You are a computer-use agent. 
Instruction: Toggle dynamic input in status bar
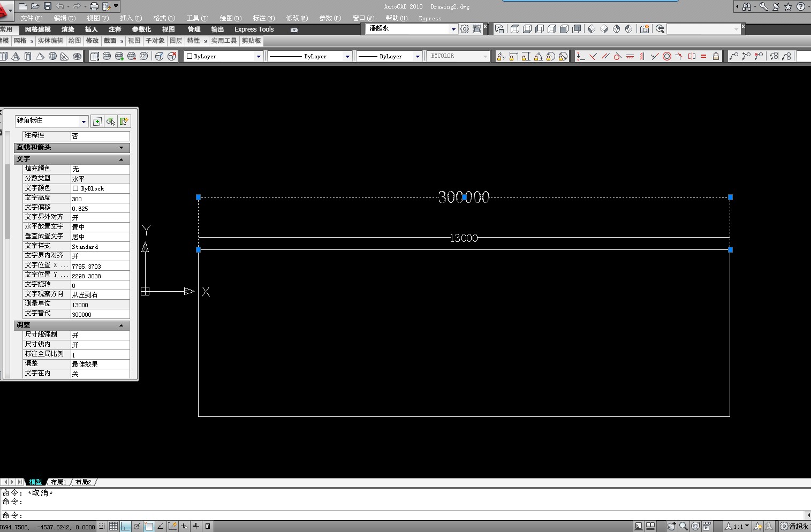click(184, 527)
